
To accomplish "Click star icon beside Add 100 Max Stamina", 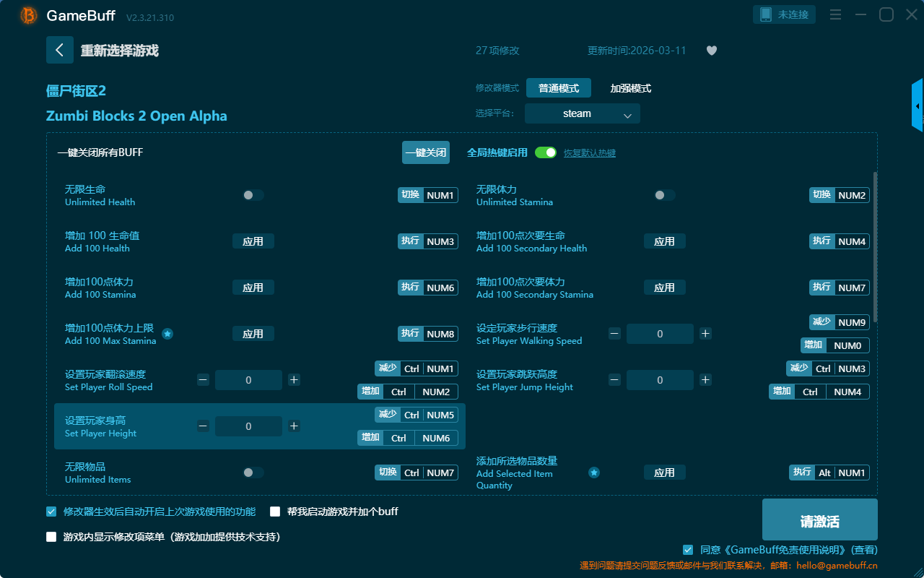I will pos(167,334).
